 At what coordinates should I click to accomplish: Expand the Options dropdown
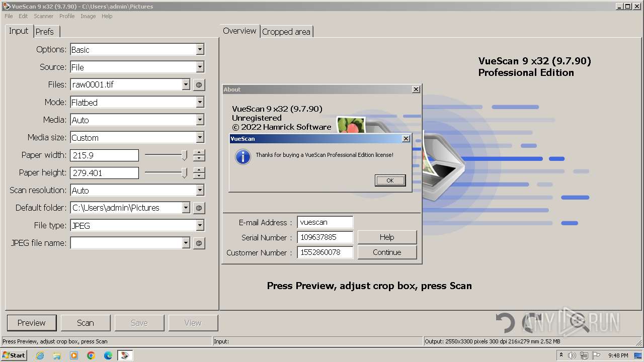pos(200,50)
